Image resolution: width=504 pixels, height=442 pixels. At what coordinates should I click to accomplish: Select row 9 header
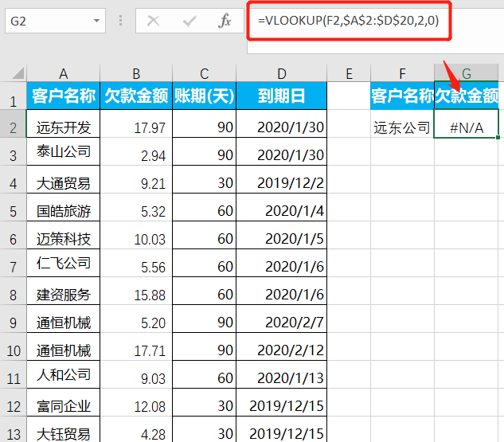click(14, 319)
